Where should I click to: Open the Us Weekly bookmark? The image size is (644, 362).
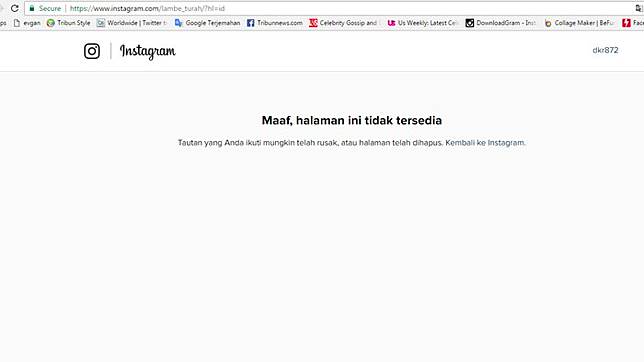click(423, 23)
